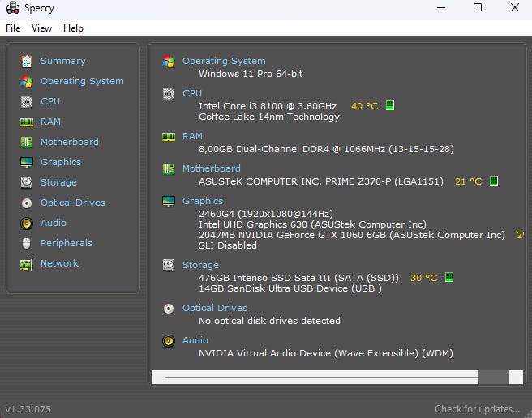Click the green motherboard temperature indicator
The height and width of the screenshot is (418, 532).
tap(494, 181)
